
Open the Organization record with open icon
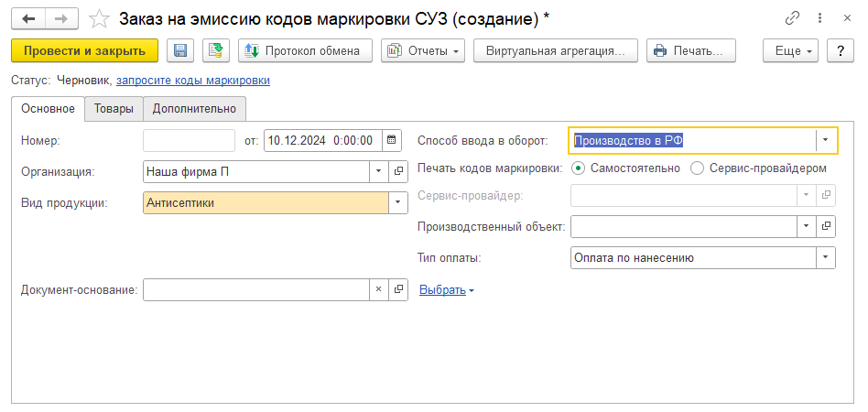(x=398, y=170)
